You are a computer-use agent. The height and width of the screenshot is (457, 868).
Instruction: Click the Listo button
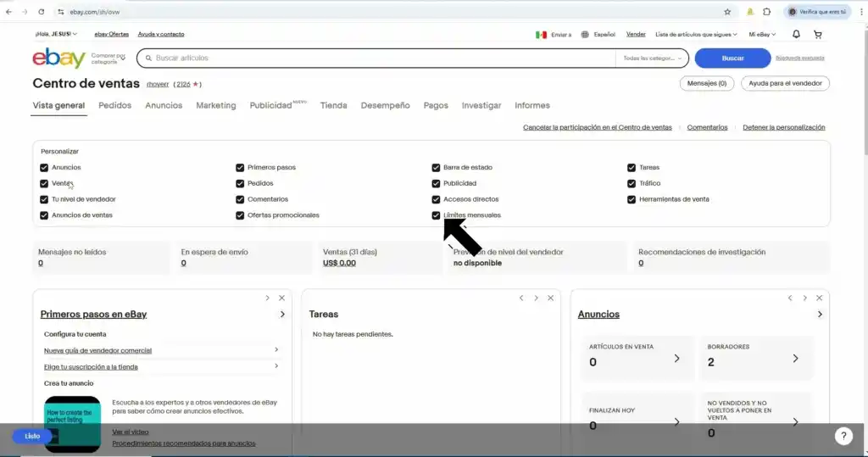click(x=32, y=436)
